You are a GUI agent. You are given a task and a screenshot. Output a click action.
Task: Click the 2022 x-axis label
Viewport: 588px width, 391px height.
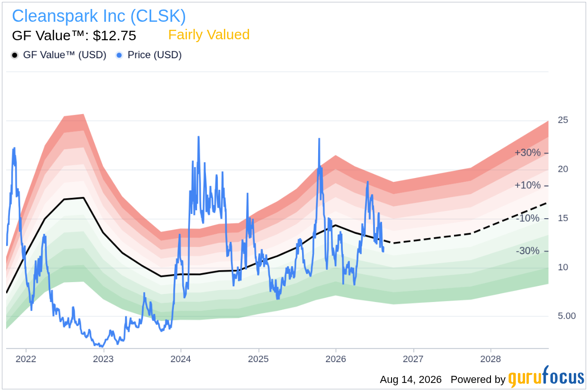click(26, 359)
